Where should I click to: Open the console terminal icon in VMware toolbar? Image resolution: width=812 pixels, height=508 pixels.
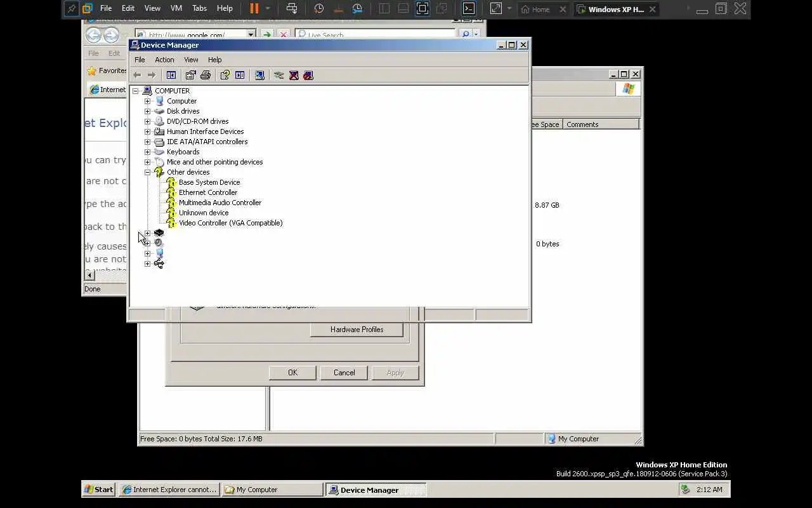pyautogui.click(x=468, y=8)
